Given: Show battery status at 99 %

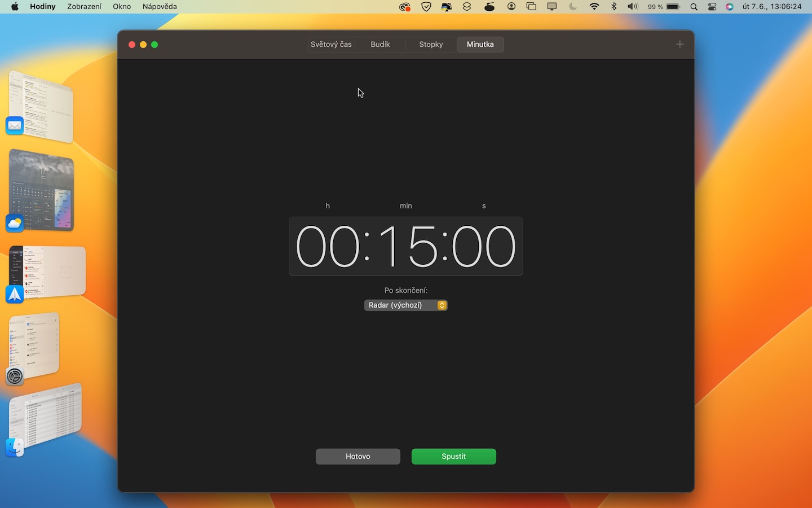Looking at the screenshot, I should (664, 7).
